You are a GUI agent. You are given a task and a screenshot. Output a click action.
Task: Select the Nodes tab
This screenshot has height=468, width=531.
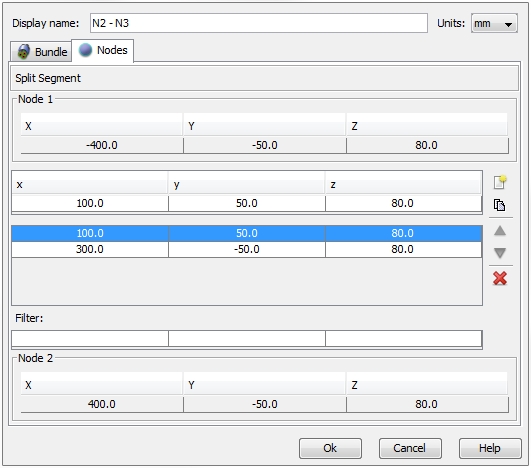(103, 50)
